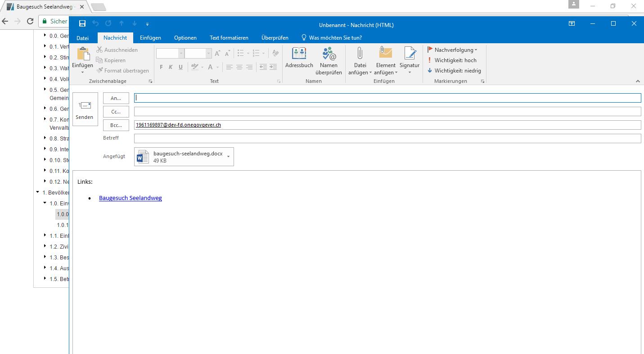Open the Optionen ribbon tab
This screenshot has width=644, height=354.
click(x=185, y=38)
